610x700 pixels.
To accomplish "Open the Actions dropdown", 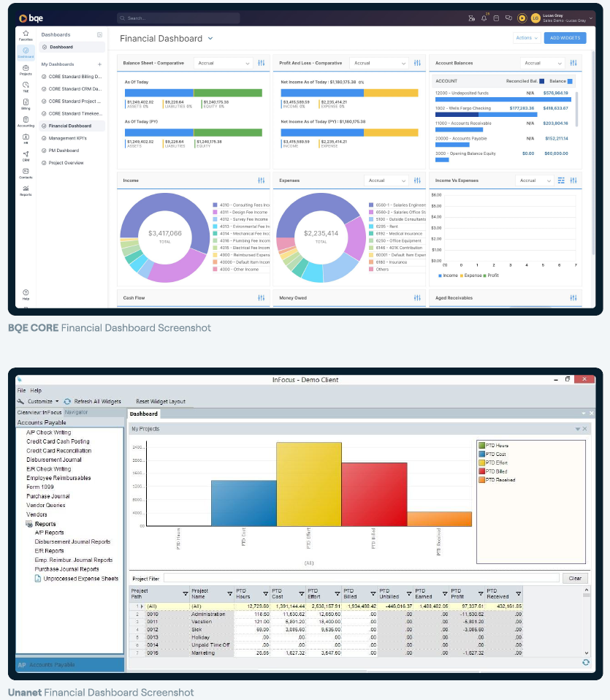I will pos(527,38).
